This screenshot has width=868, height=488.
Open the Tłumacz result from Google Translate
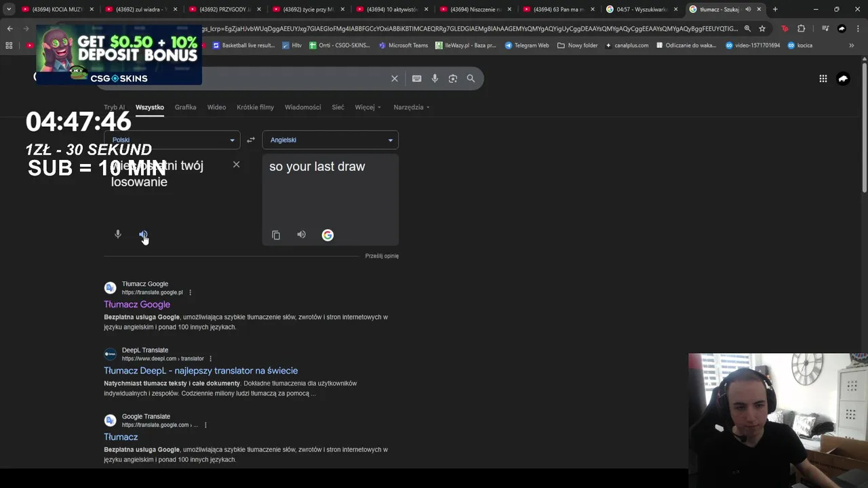pos(121,437)
